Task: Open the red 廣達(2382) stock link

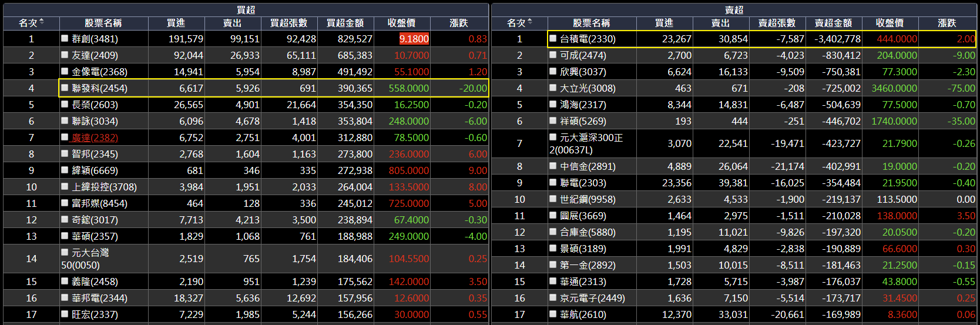Action: pos(95,138)
